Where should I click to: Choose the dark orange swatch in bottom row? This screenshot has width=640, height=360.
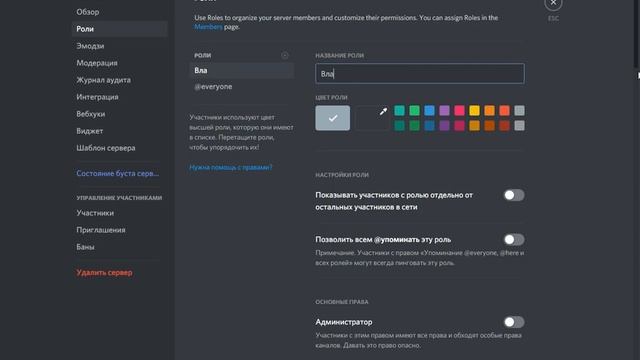489,125
